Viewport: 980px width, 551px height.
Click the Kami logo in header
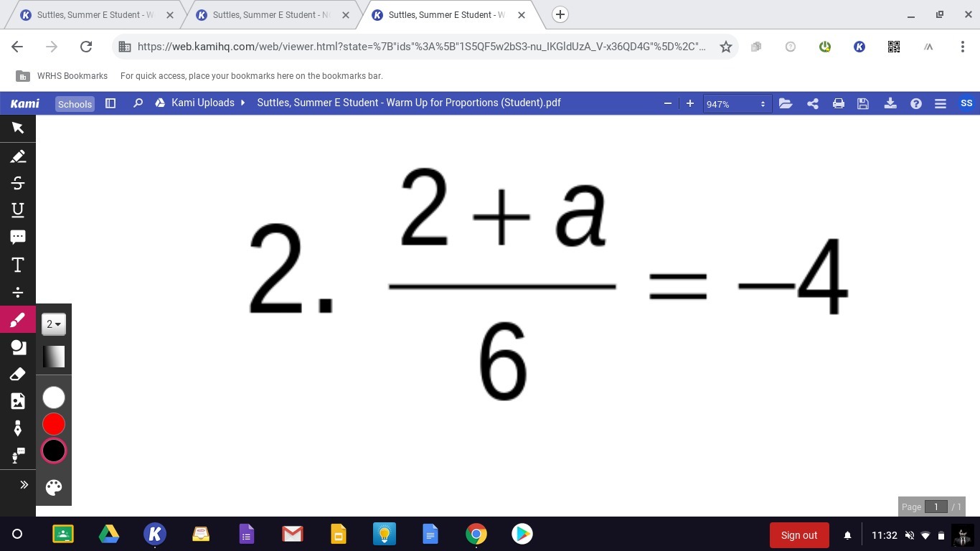(25, 103)
